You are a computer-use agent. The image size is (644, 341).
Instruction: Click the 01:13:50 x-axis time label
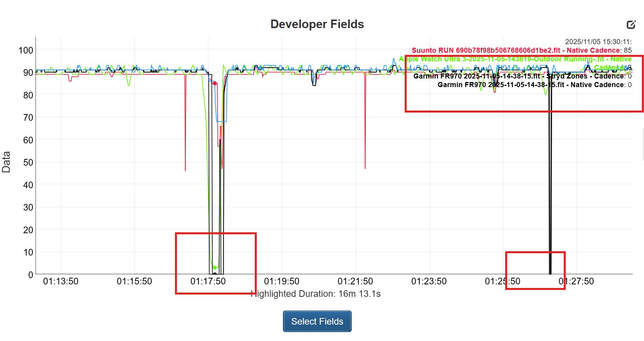pyautogui.click(x=61, y=281)
